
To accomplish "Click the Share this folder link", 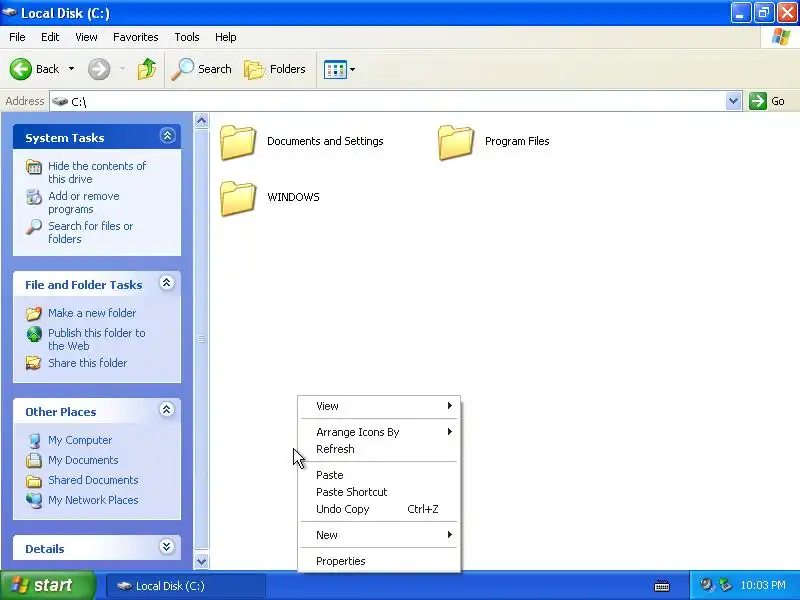I will 87,363.
